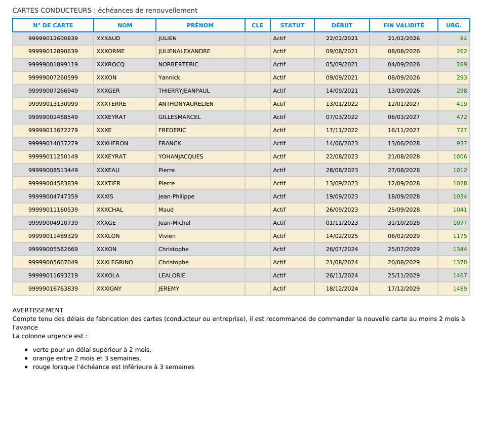Click the 'rouge lorsque l'échéance' bullet
Image resolution: width=484 pixels, height=448 pixels.
pos(113,367)
